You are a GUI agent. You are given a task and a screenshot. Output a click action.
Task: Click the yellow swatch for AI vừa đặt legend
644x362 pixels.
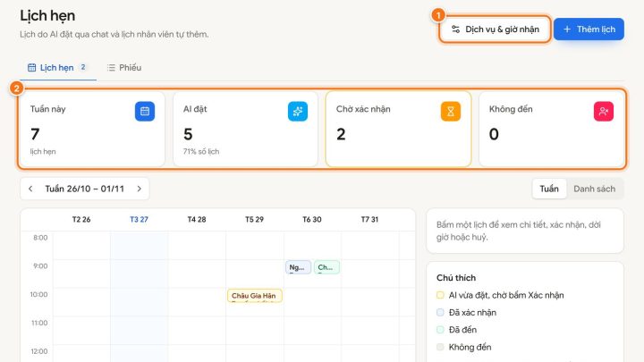click(440, 295)
